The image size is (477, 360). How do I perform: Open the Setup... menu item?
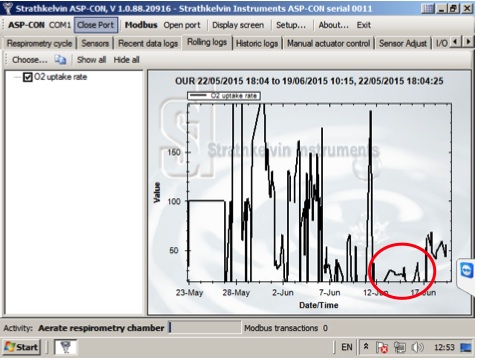(x=291, y=25)
